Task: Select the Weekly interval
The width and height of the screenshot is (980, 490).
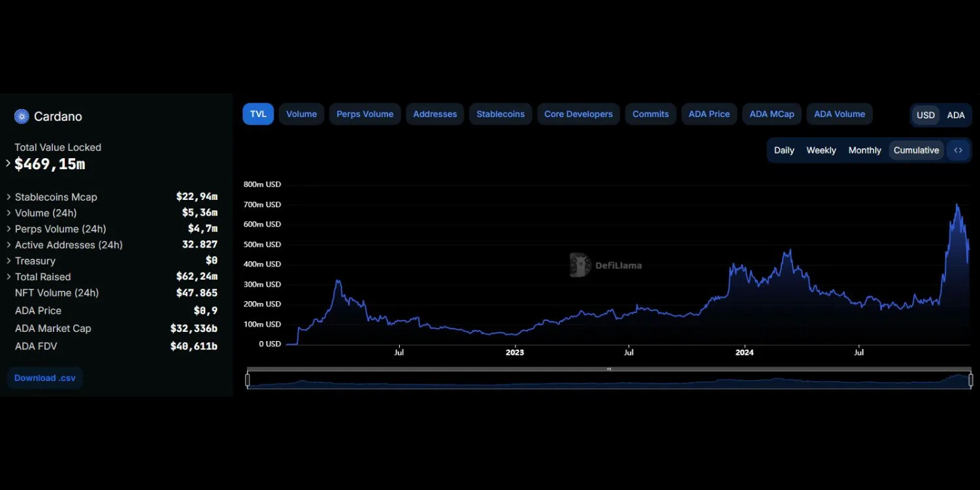Action: pyautogui.click(x=821, y=150)
